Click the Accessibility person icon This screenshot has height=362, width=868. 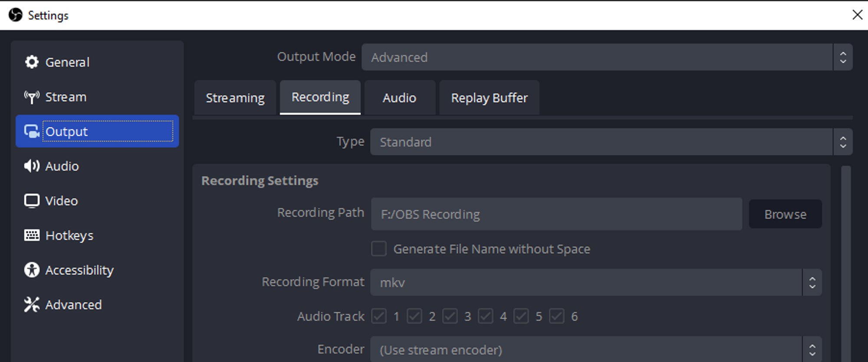[32, 270]
